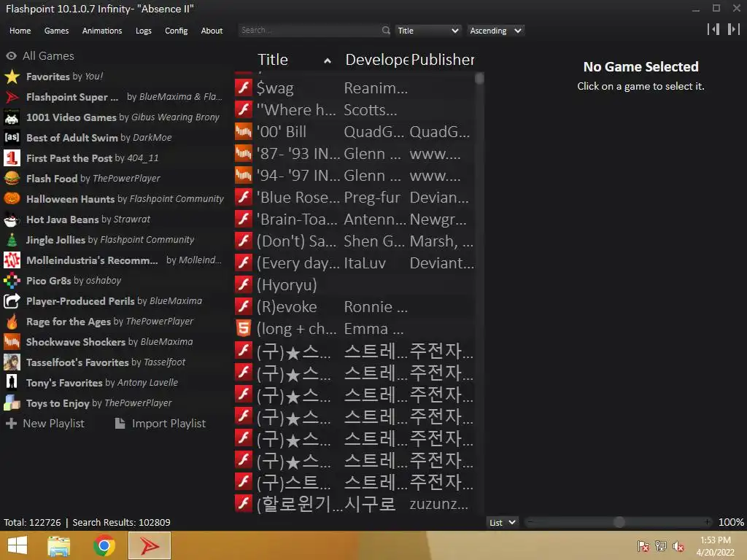The height and width of the screenshot is (560, 747).
Task: Open the Home menu
Action: (x=20, y=31)
